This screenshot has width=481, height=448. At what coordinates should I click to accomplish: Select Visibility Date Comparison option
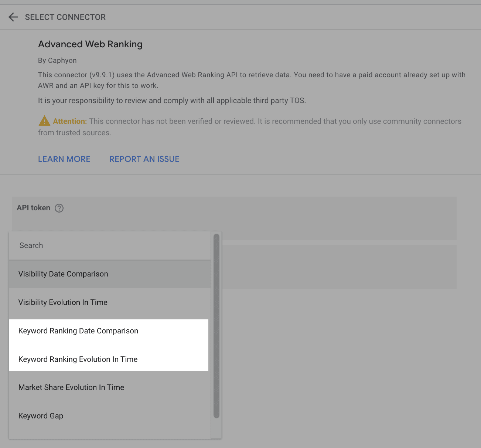coord(110,274)
